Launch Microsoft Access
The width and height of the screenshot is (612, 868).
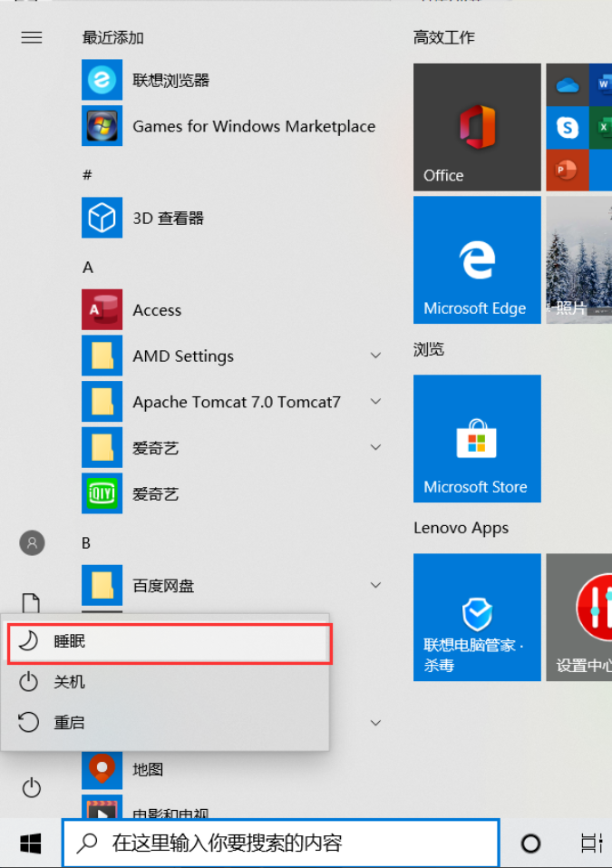point(232,310)
